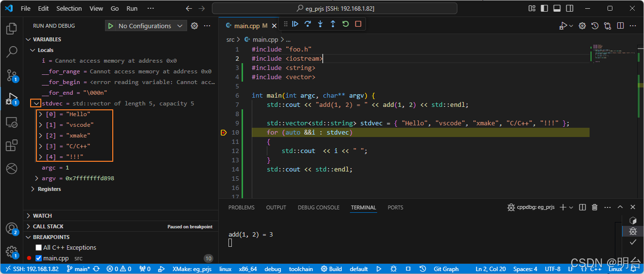Restart the debug session
Image resolution: width=644 pixels, height=274 pixels.
pos(346,24)
